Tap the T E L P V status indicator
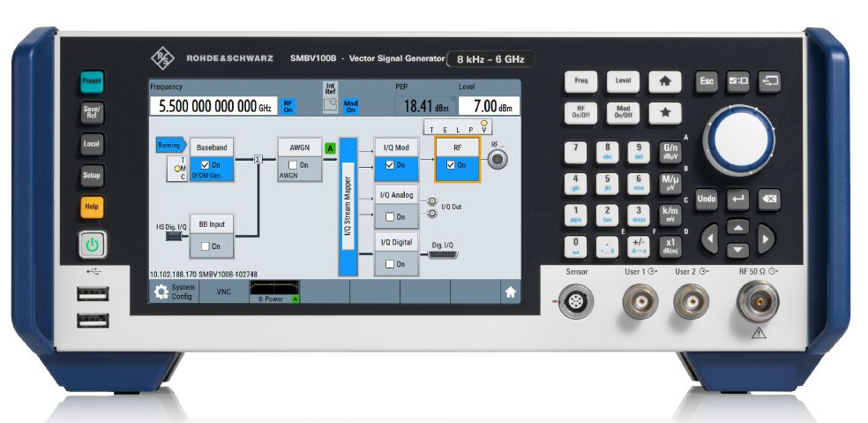The width and height of the screenshot is (868, 423). 457,127
